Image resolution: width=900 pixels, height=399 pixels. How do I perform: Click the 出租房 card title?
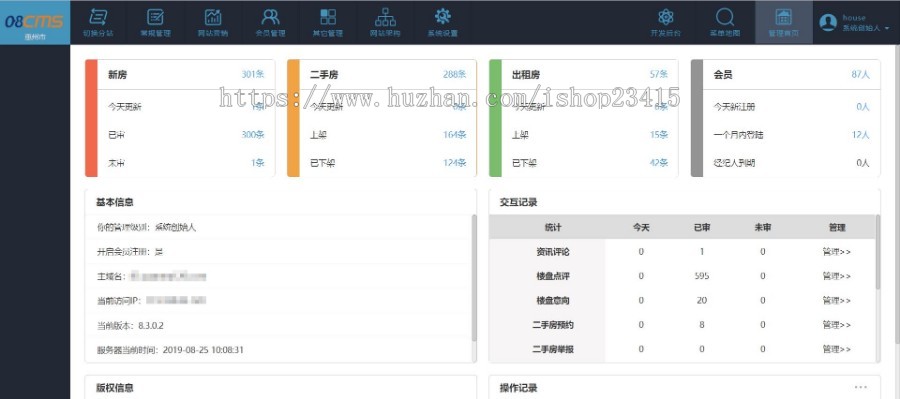point(526,75)
